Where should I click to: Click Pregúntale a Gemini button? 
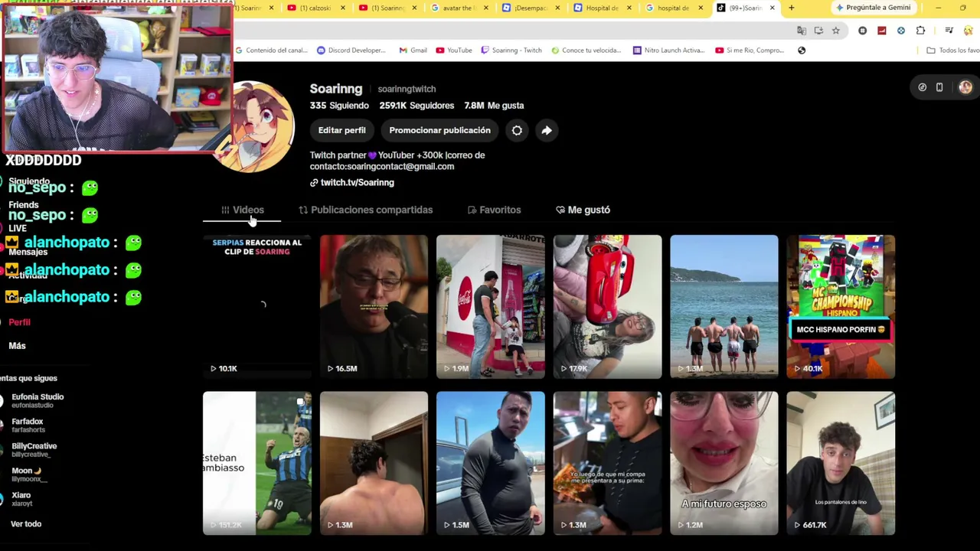click(x=874, y=8)
